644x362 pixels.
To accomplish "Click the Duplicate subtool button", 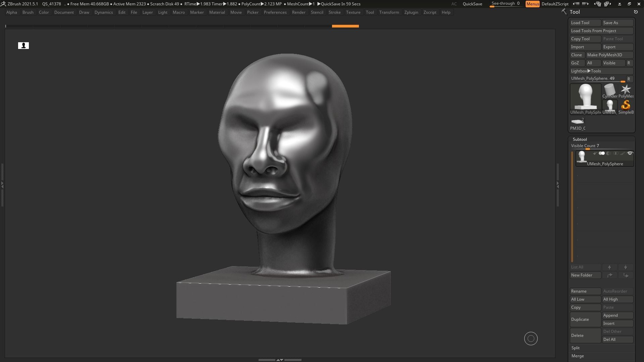I will (585, 319).
